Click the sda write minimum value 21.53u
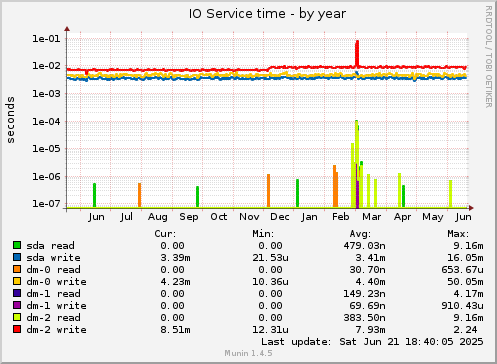 click(270, 258)
